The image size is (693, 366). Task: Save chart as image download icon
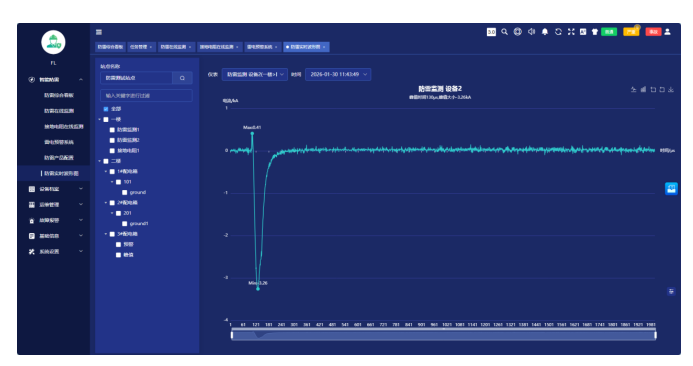pyautogui.click(x=671, y=90)
